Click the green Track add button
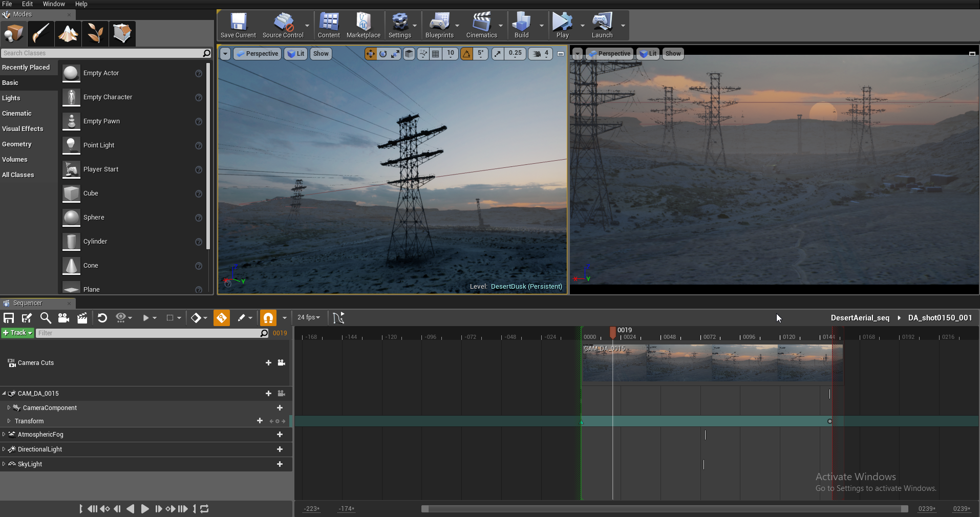This screenshot has width=980, height=517. [x=17, y=333]
